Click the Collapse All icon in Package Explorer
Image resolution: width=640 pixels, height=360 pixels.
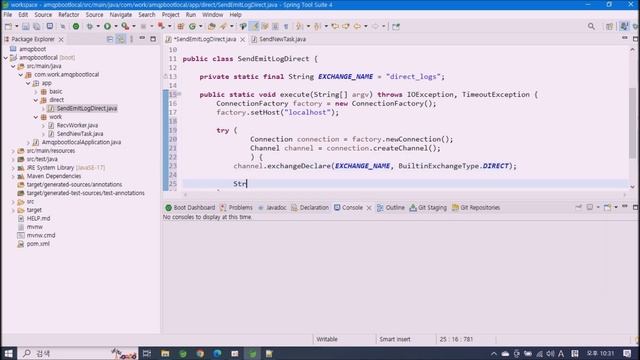(x=110, y=39)
